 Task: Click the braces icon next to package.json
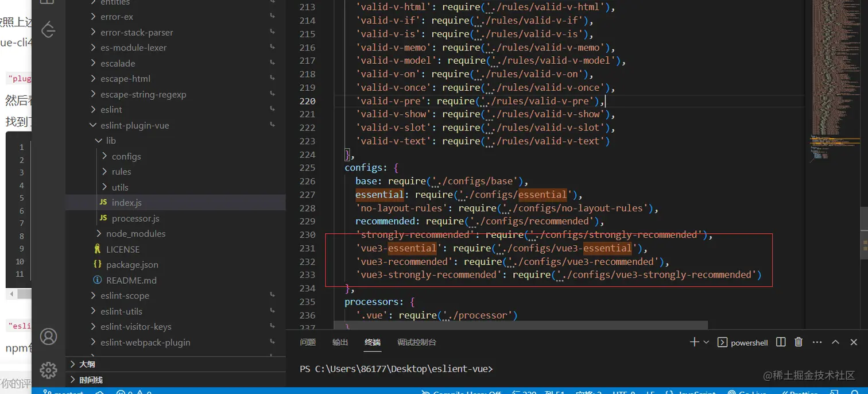click(x=97, y=265)
